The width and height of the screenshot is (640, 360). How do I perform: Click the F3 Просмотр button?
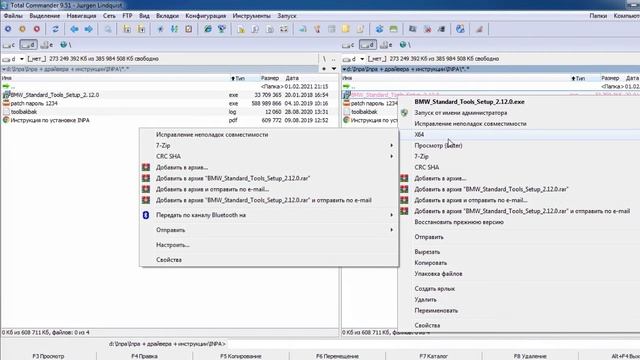tap(48, 356)
